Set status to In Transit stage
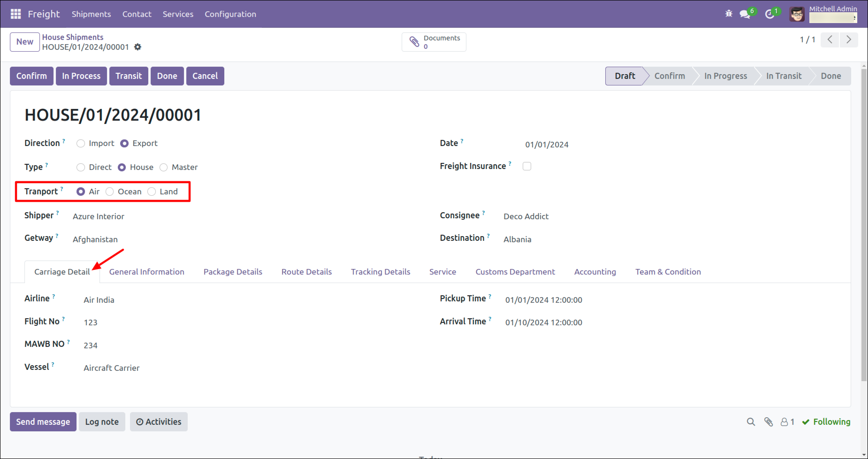This screenshot has width=868, height=459. click(x=784, y=76)
